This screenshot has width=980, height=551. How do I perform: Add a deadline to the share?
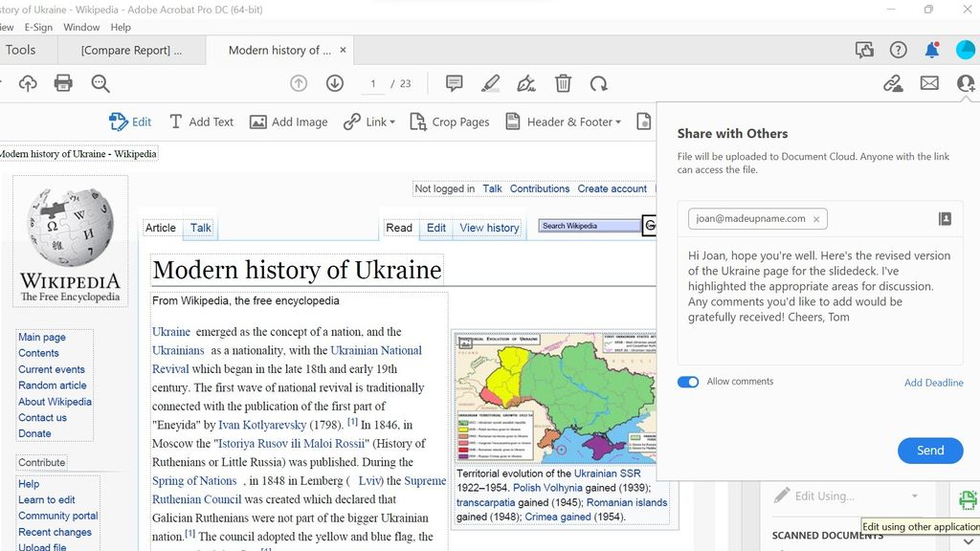933,382
